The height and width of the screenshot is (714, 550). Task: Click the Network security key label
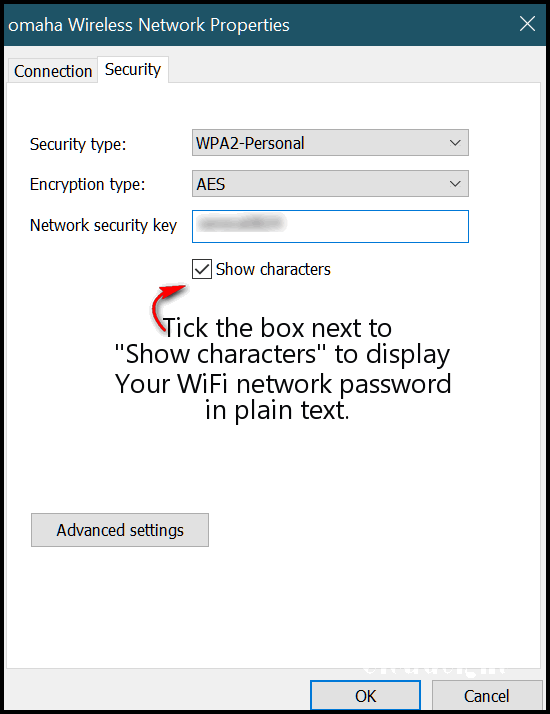point(103,225)
